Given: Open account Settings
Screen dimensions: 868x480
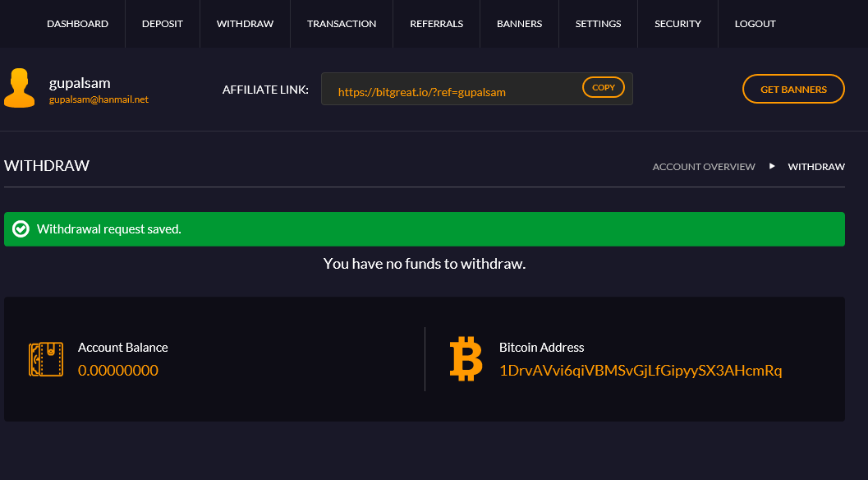Looking at the screenshot, I should (598, 24).
